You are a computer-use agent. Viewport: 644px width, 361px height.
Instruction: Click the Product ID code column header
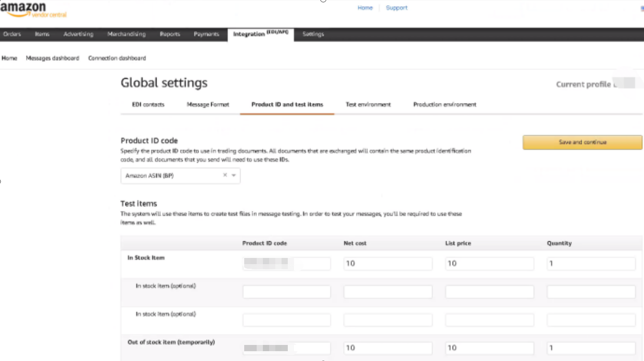(x=264, y=243)
